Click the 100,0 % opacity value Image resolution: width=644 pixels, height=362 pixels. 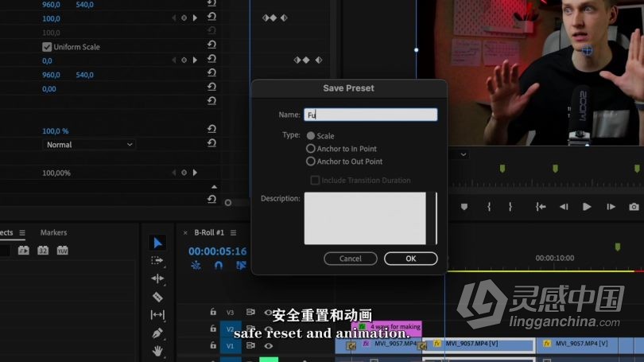tap(55, 131)
